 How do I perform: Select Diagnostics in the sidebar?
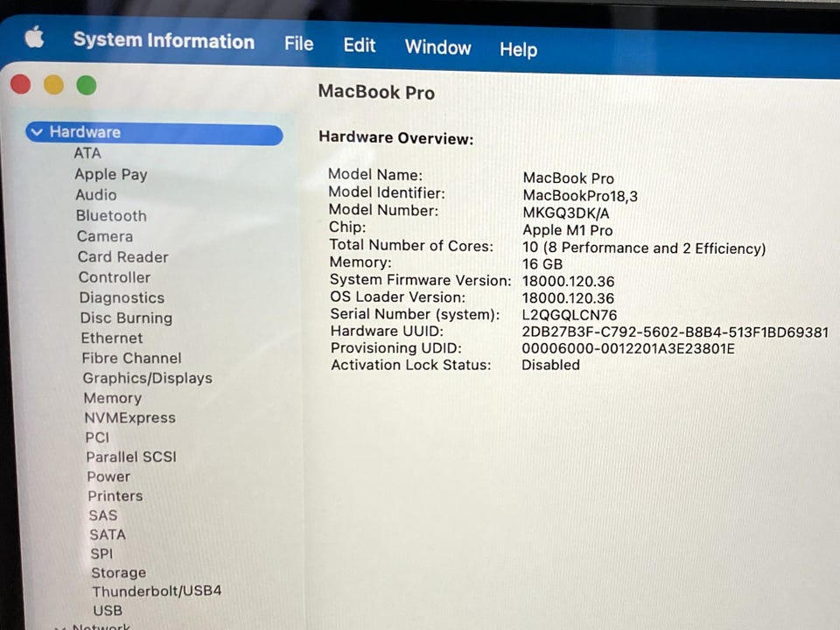tap(122, 297)
